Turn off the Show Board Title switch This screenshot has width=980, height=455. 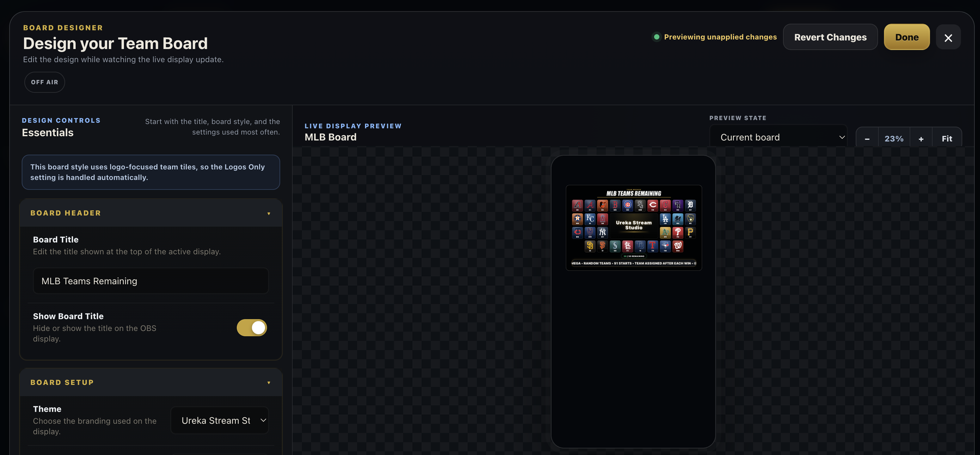coord(252,328)
